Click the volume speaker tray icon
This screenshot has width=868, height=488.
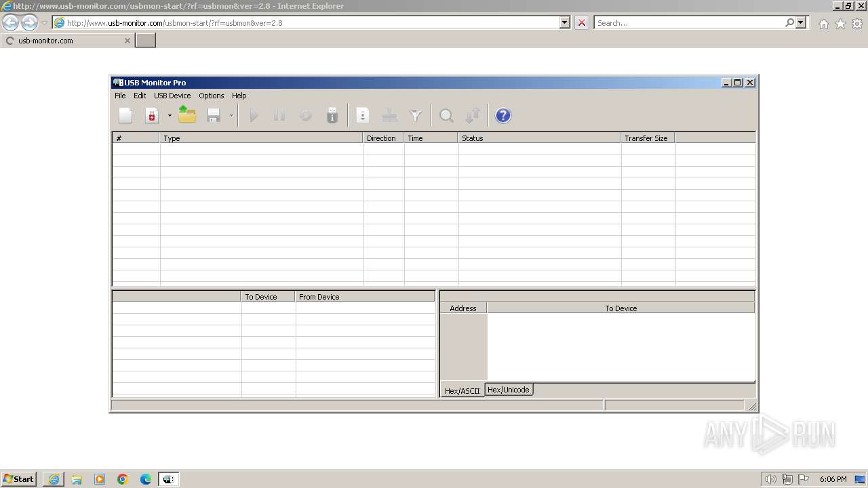(770, 479)
